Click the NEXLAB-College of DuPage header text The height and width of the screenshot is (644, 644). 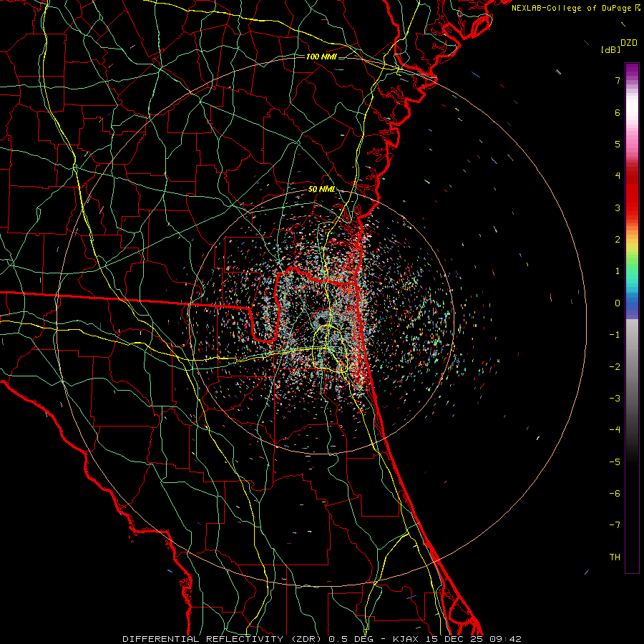click(x=576, y=8)
